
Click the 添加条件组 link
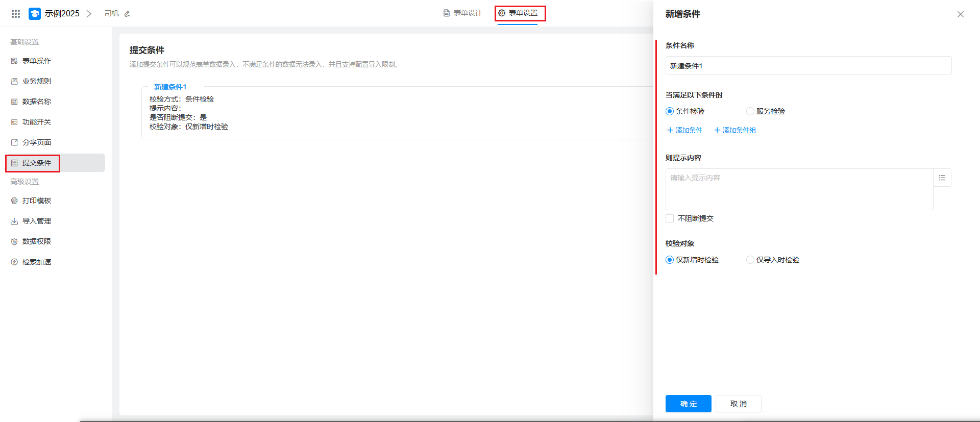pyautogui.click(x=735, y=130)
